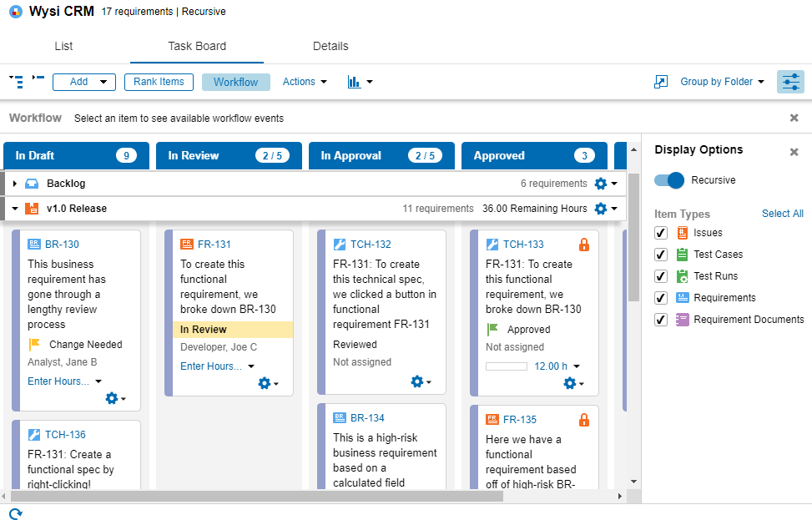This screenshot has height=525, width=812.
Task: Uncheck the Requirement Documents checkbox
Action: pyautogui.click(x=661, y=320)
